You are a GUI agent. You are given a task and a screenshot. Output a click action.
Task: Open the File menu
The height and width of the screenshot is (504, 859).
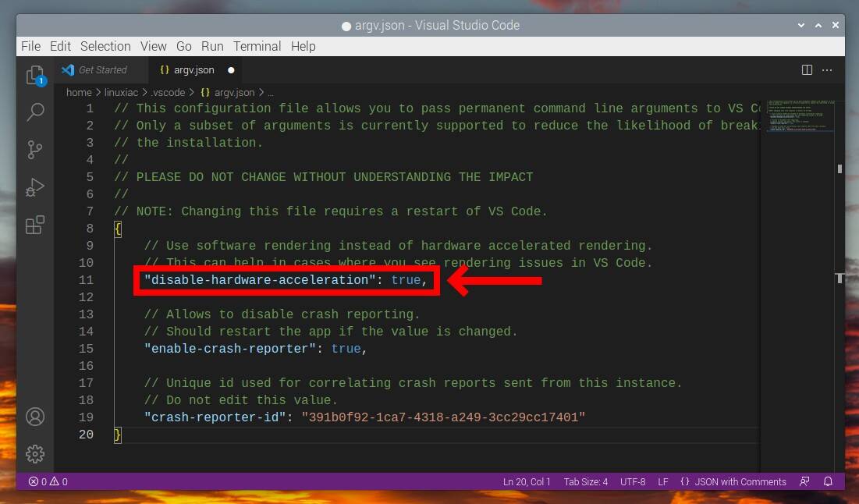(30, 46)
